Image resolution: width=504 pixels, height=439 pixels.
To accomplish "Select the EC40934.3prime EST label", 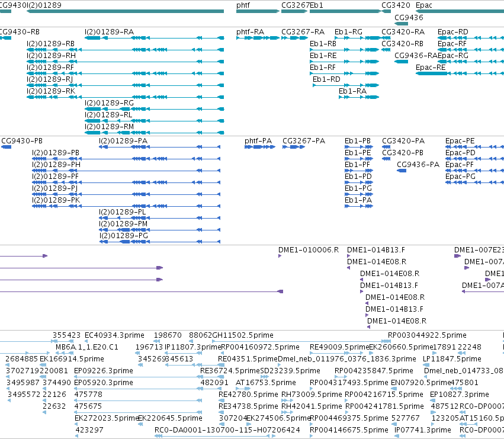I will click(114, 335).
